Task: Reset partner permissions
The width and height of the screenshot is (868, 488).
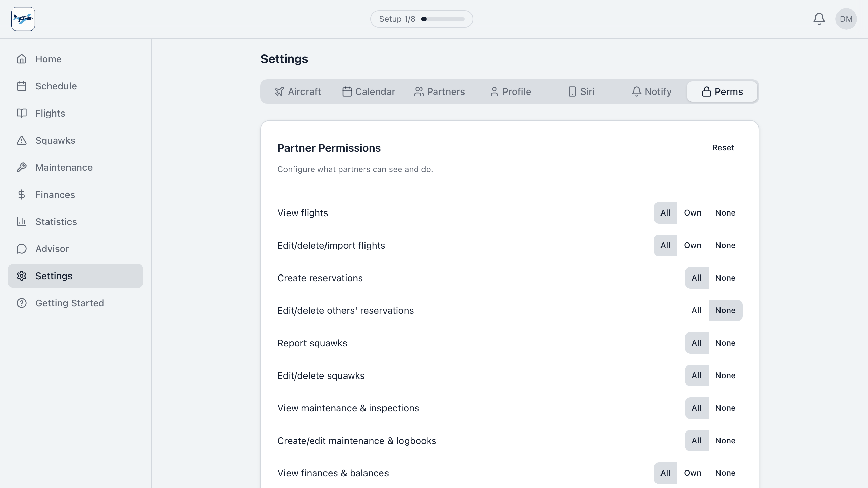Action: tap(723, 148)
